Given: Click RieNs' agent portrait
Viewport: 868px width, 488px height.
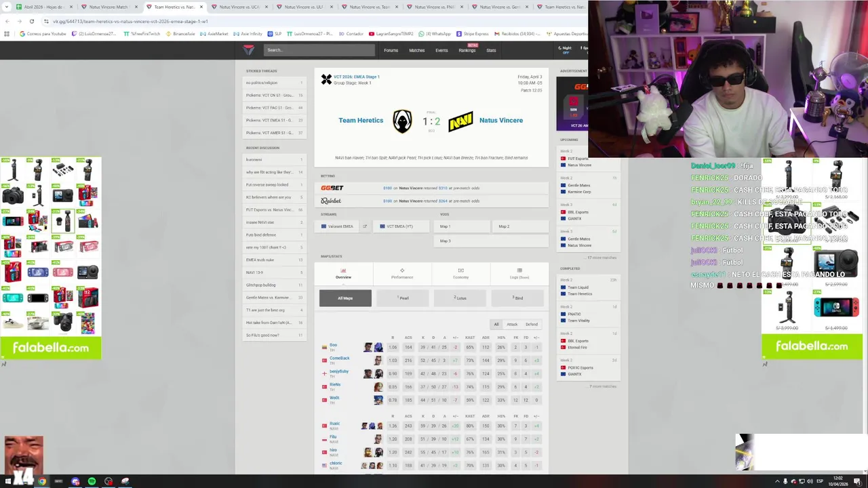Looking at the screenshot, I should [378, 387].
